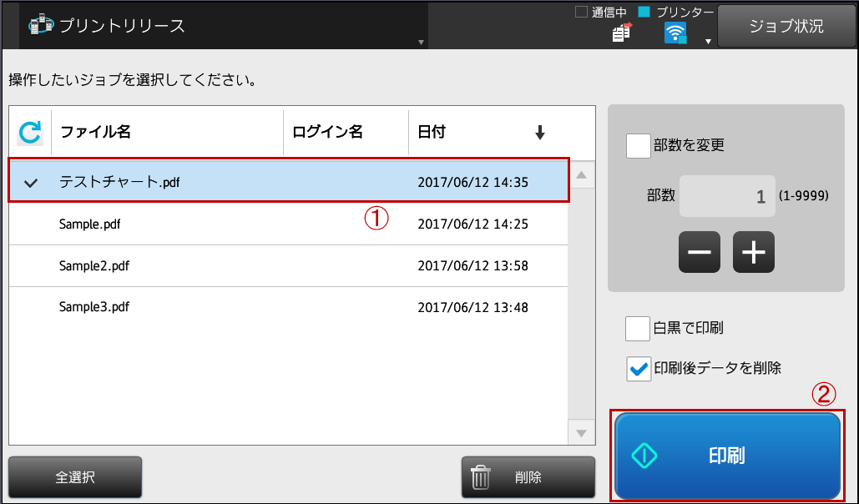The image size is (859, 504).
Task: Open the printer status dropdown arrow
Action: point(708,42)
